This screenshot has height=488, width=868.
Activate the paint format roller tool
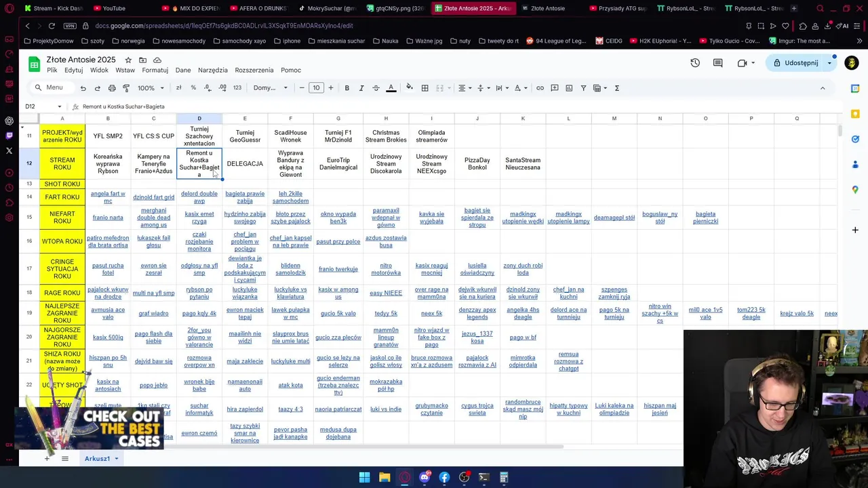point(126,88)
